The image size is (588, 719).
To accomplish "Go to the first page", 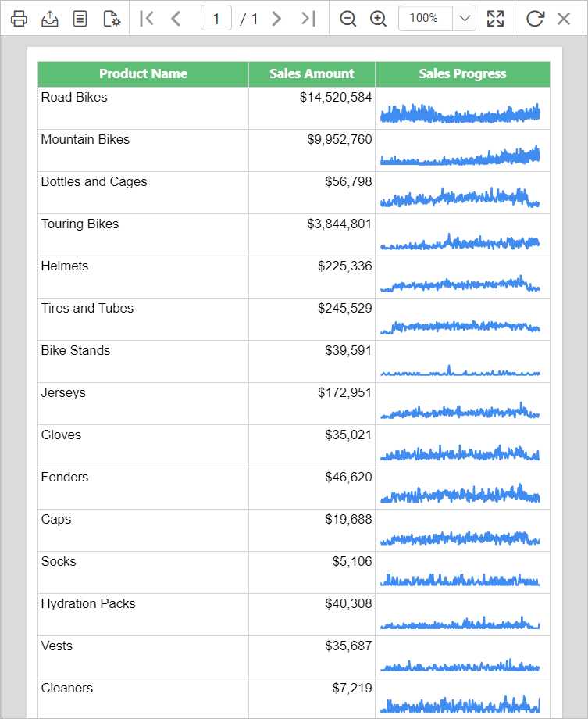I will pyautogui.click(x=146, y=18).
